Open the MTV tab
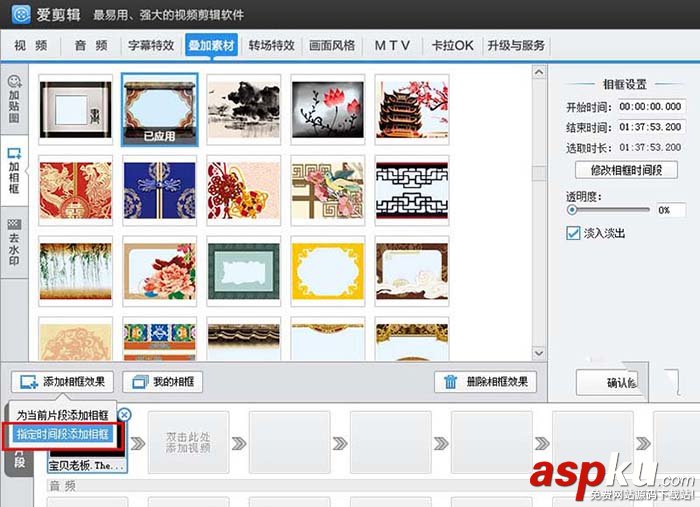The width and height of the screenshot is (700, 507). [392, 46]
